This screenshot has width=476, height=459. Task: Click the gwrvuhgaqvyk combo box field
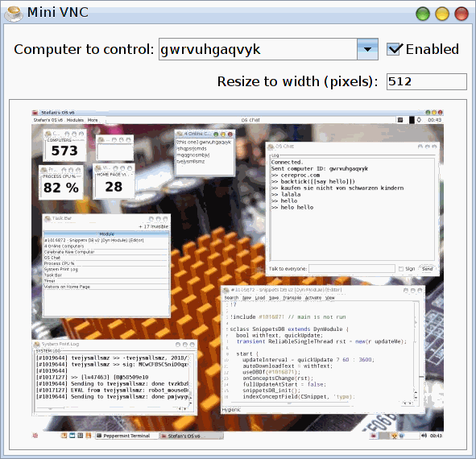pos(258,49)
